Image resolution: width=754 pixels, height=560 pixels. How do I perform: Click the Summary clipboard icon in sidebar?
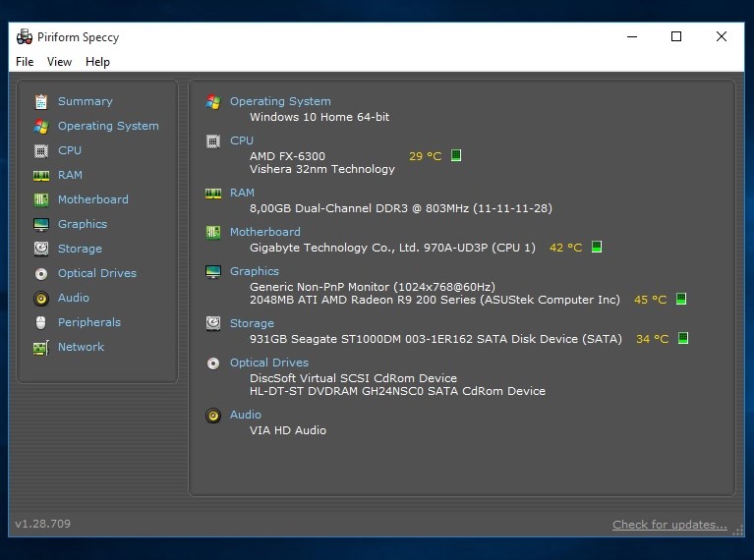pos(41,101)
